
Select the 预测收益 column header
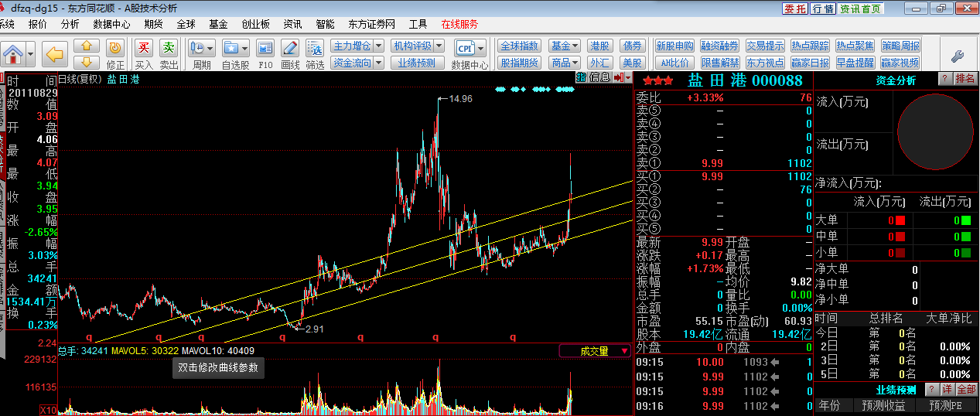click(x=884, y=405)
